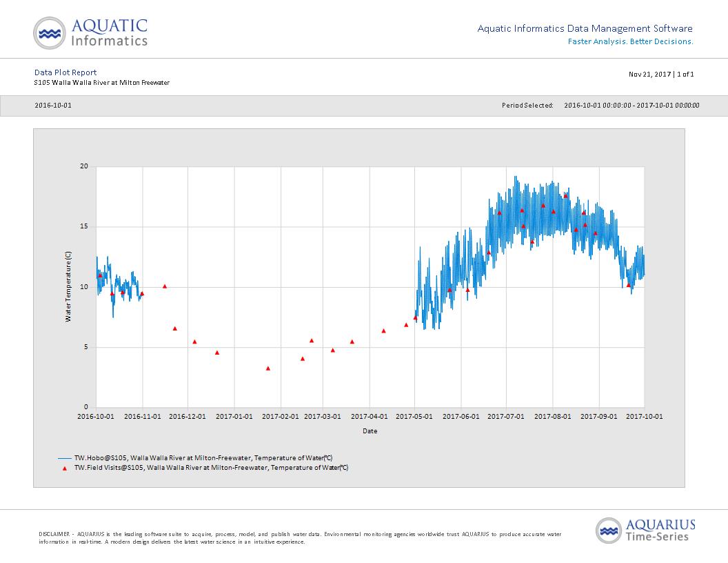Click the lowest field visit marker in late January

pos(268,368)
